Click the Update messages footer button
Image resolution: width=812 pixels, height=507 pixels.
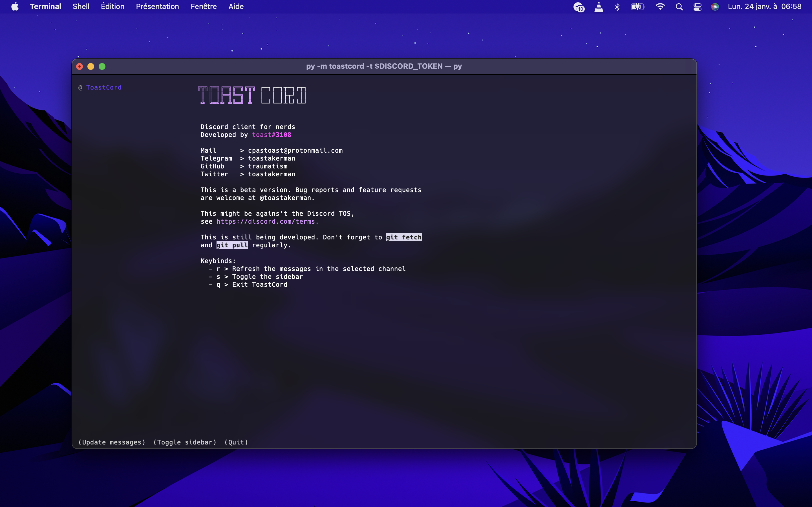point(112,442)
